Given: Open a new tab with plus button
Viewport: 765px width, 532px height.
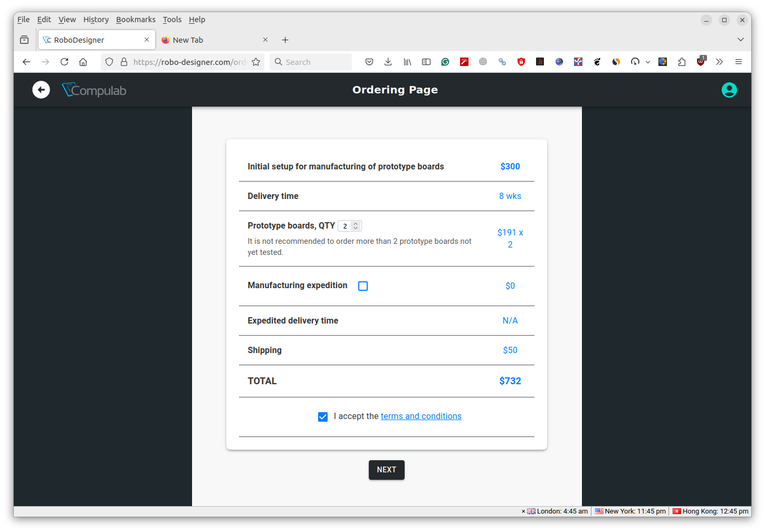Looking at the screenshot, I should [x=285, y=40].
